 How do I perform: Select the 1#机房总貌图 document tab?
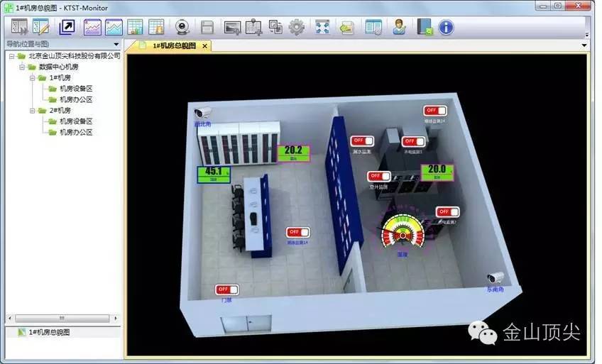coord(170,45)
